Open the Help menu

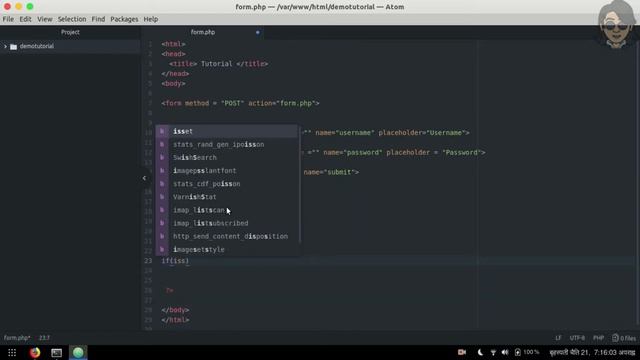point(151,19)
